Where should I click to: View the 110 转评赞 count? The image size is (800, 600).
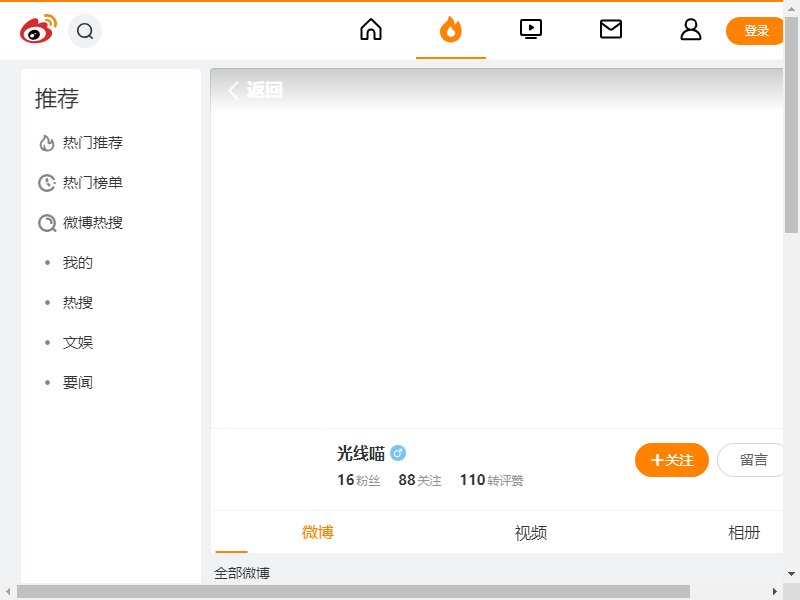click(x=491, y=480)
